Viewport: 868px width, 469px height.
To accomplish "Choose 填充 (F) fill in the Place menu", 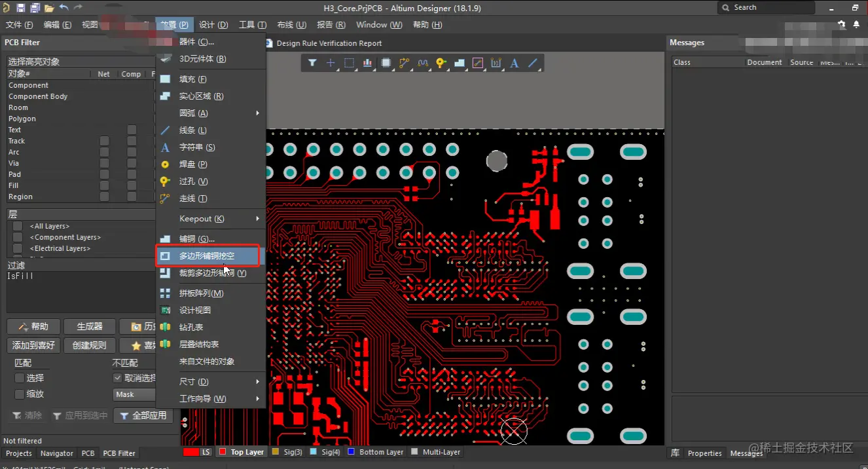I will tap(211, 79).
